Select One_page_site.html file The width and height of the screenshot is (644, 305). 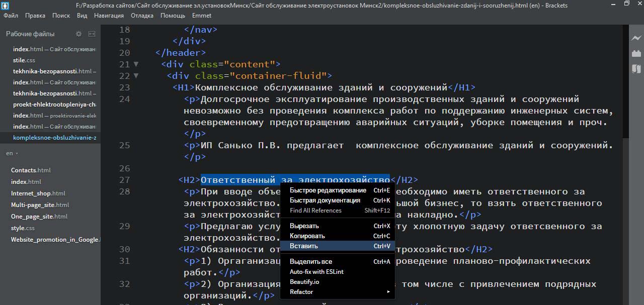tap(39, 217)
